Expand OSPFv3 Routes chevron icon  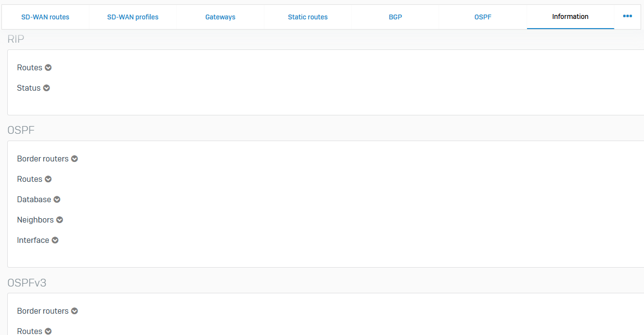click(48, 331)
